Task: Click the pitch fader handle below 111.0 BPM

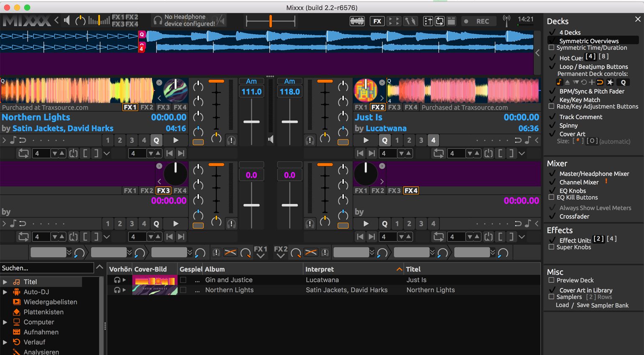Action: pos(251,122)
